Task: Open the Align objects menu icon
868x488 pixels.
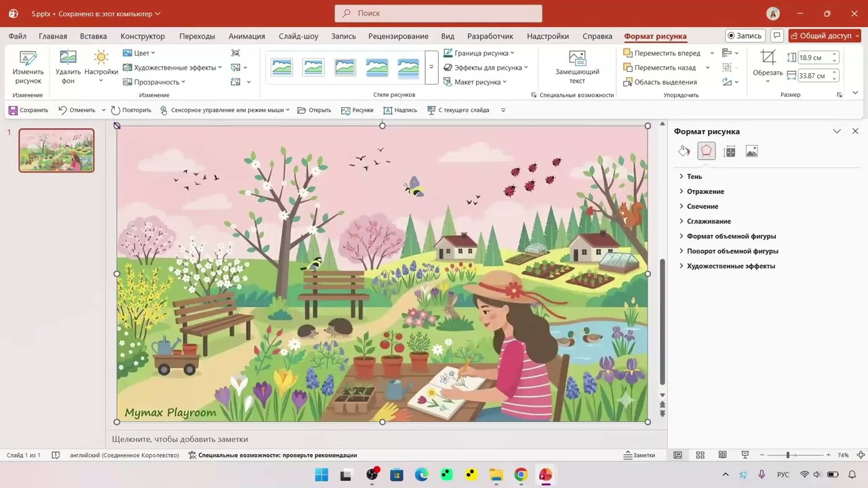Action: [730, 53]
